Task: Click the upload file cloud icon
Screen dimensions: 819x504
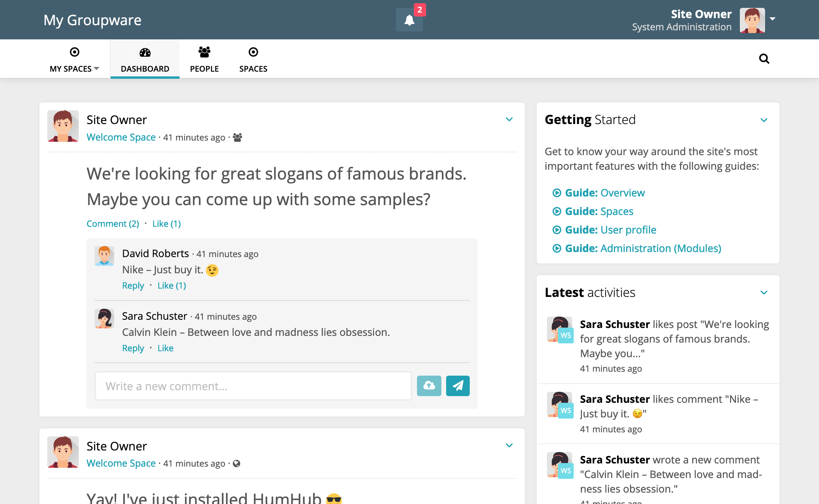Action: 429,386
